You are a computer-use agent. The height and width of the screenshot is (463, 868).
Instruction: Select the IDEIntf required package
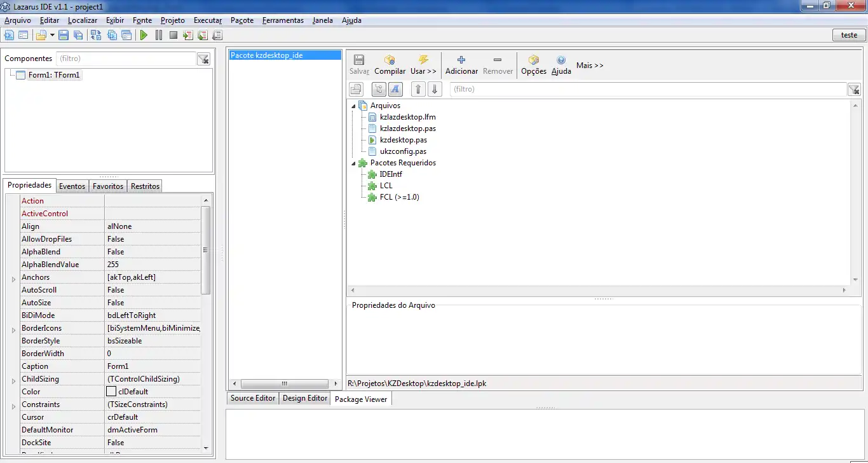[x=391, y=174]
